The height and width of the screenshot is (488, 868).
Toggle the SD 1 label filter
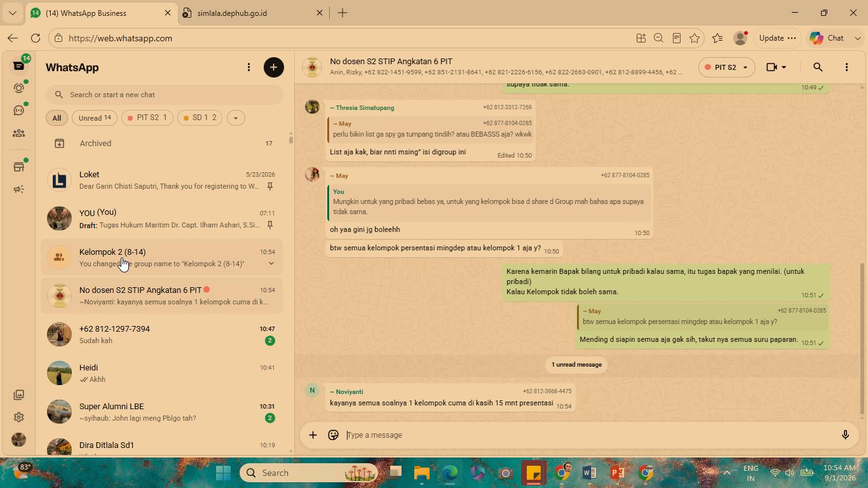200,118
